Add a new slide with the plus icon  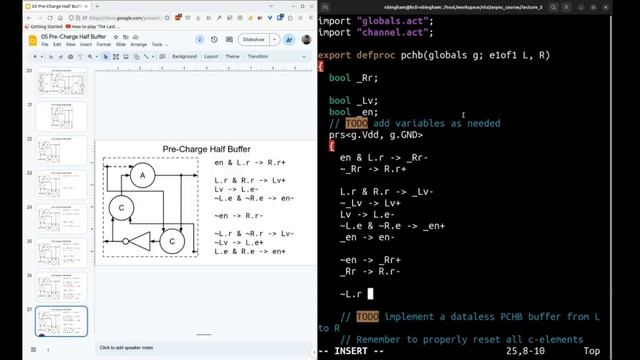pyautogui.click(x=35, y=57)
